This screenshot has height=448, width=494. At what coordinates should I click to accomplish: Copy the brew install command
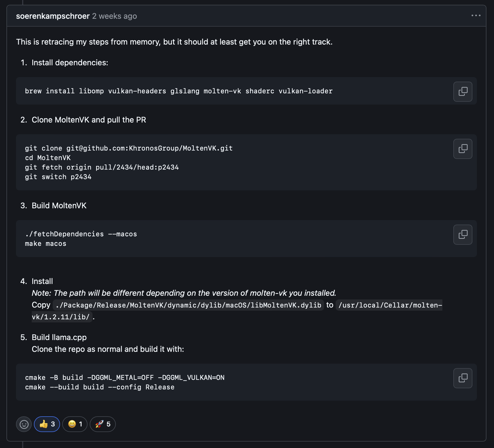(x=463, y=92)
